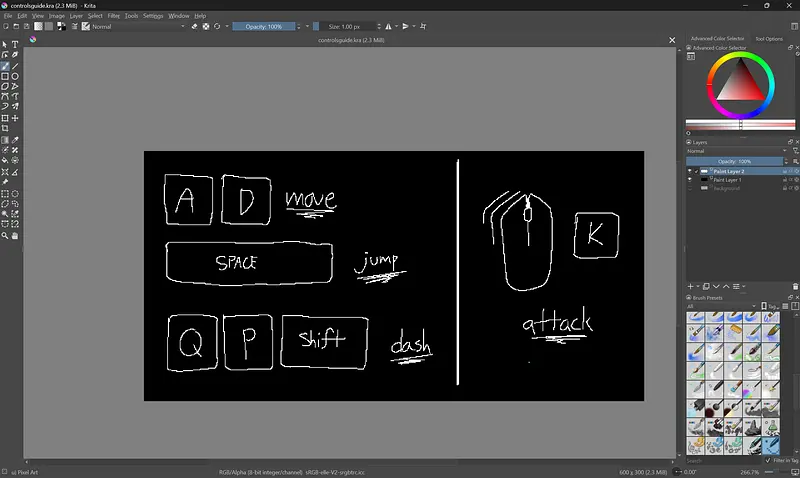Show the hidden Background layer

[690, 188]
